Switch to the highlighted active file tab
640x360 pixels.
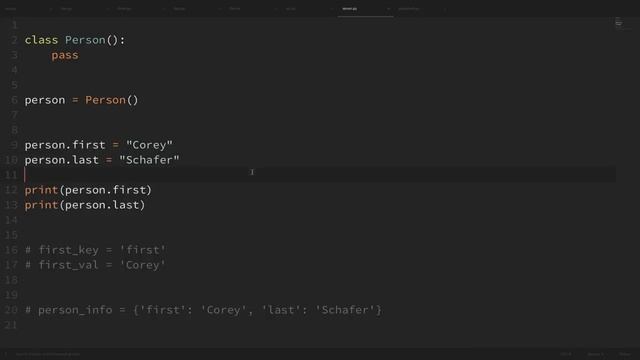[365, 9]
